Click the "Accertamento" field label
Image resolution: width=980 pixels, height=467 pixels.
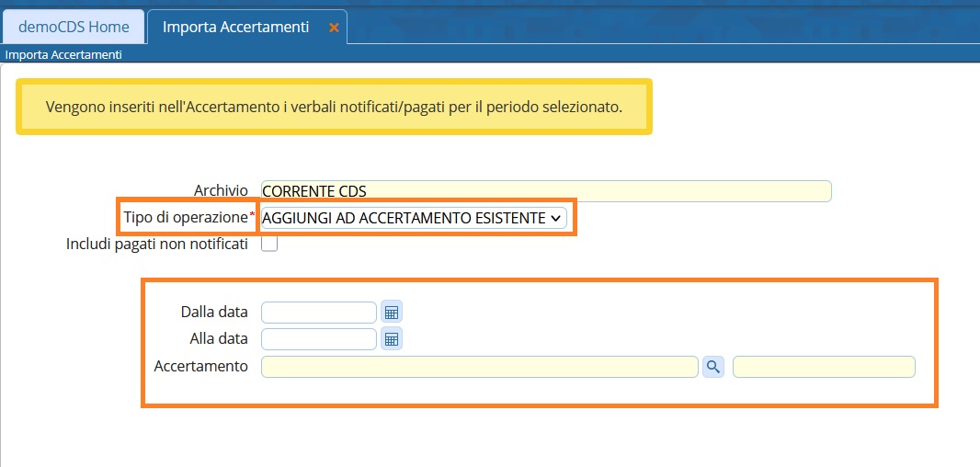(x=201, y=367)
